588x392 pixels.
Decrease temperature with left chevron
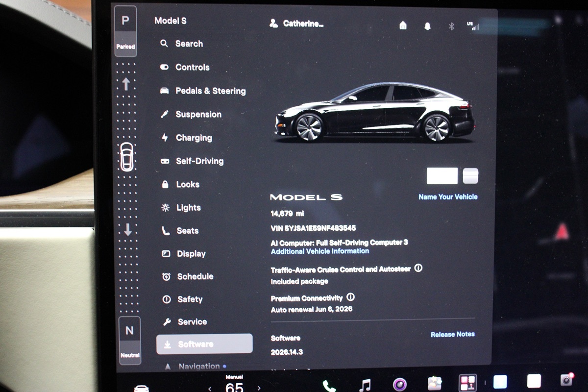click(210, 389)
